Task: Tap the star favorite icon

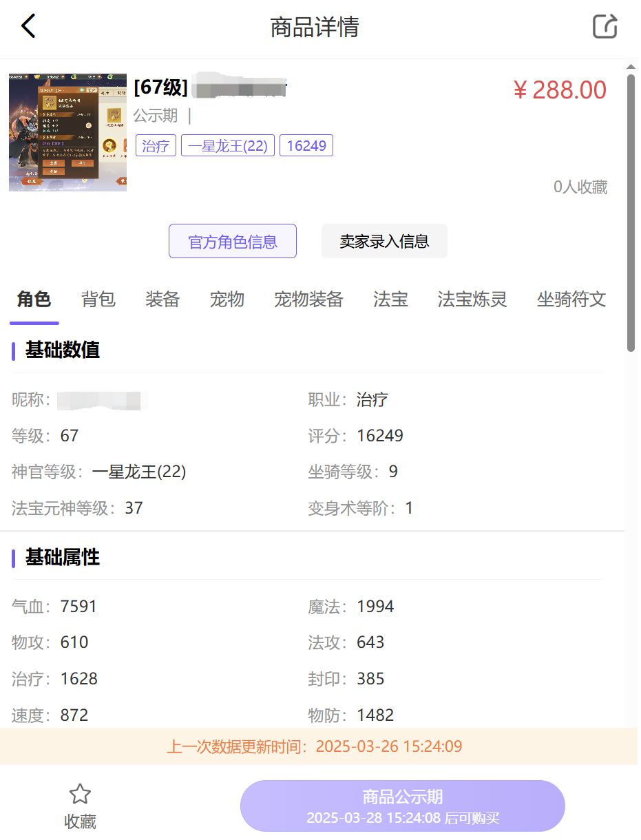Action: click(80, 794)
